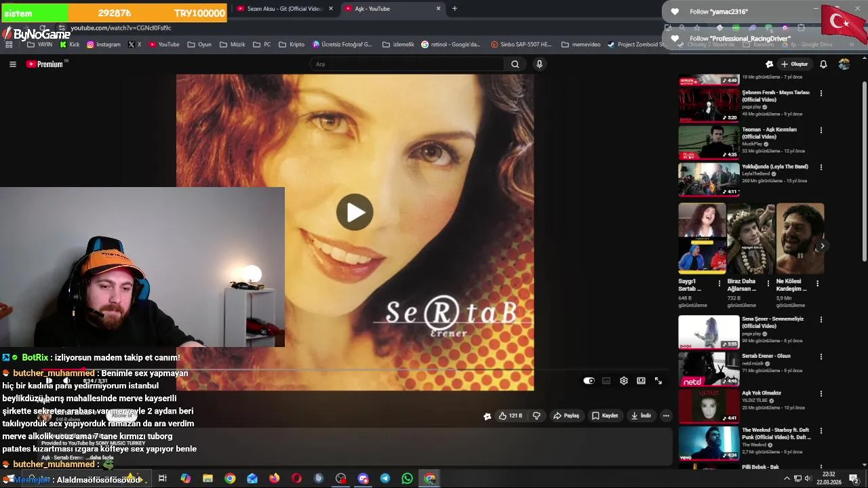Viewport: 868px width, 488px height.
Task: Toggle the autoplay switch in player
Action: point(589,381)
